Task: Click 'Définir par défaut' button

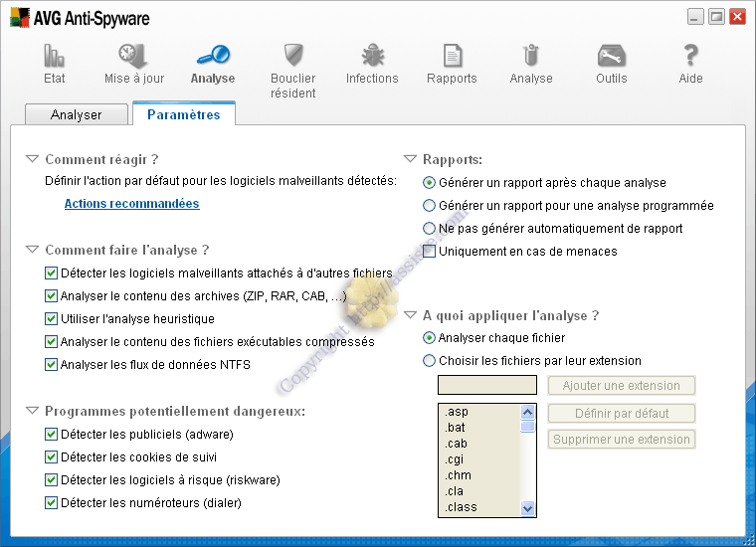Action: tap(621, 413)
